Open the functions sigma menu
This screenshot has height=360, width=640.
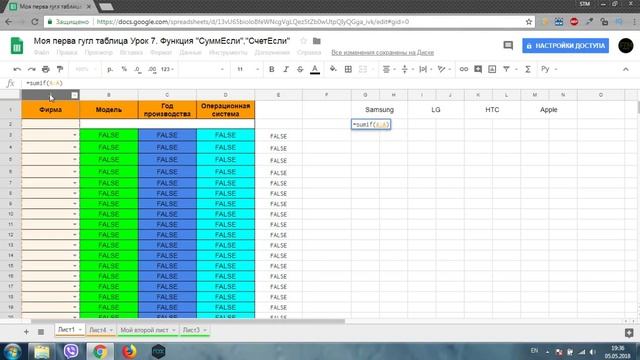[x=528, y=69]
